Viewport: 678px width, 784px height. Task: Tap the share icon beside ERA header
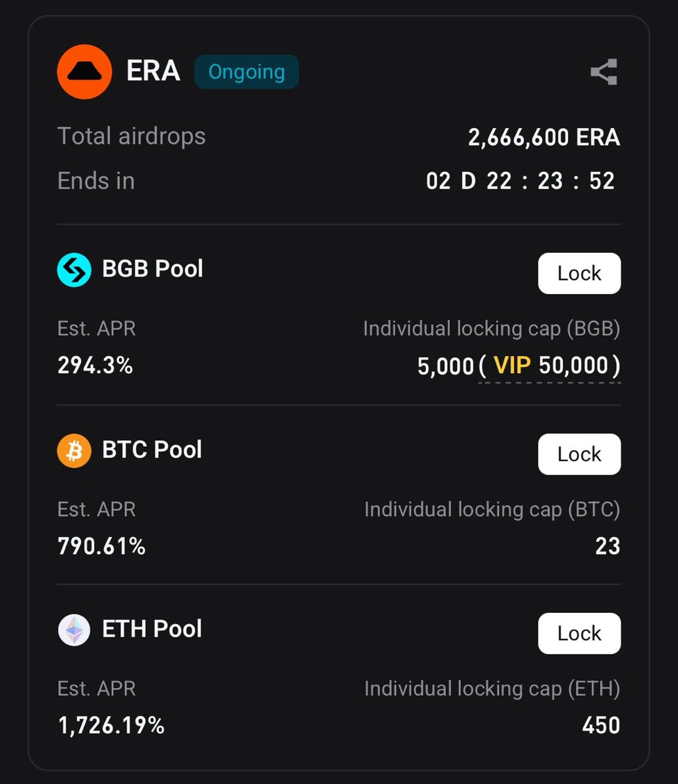[x=604, y=72]
